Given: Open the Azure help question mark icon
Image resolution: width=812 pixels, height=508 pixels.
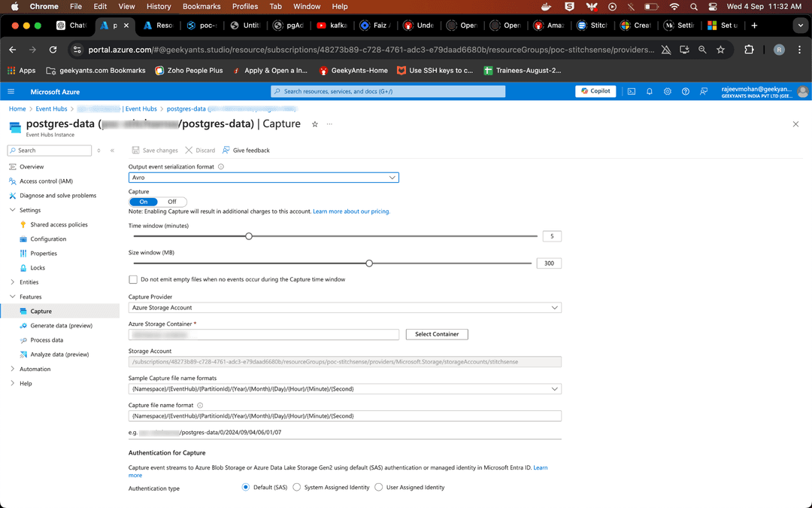Looking at the screenshot, I should (686, 91).
